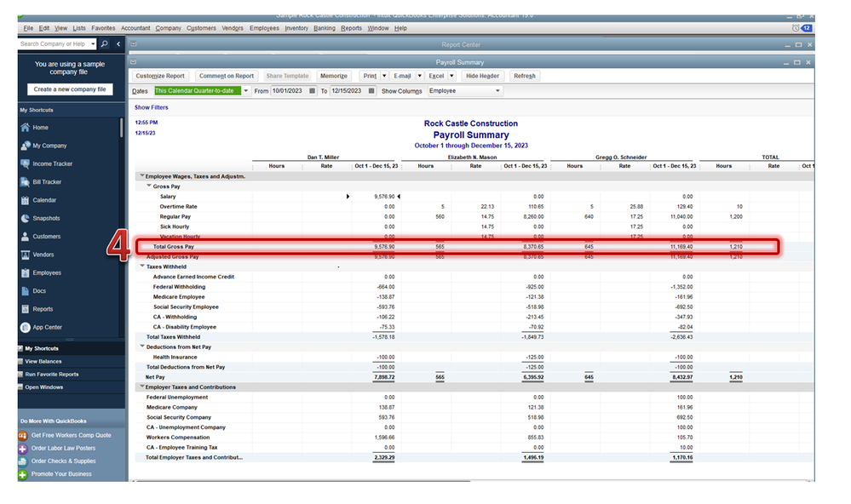
Task: Open the Excel dropdown arrow
Action: pos(451,76)
